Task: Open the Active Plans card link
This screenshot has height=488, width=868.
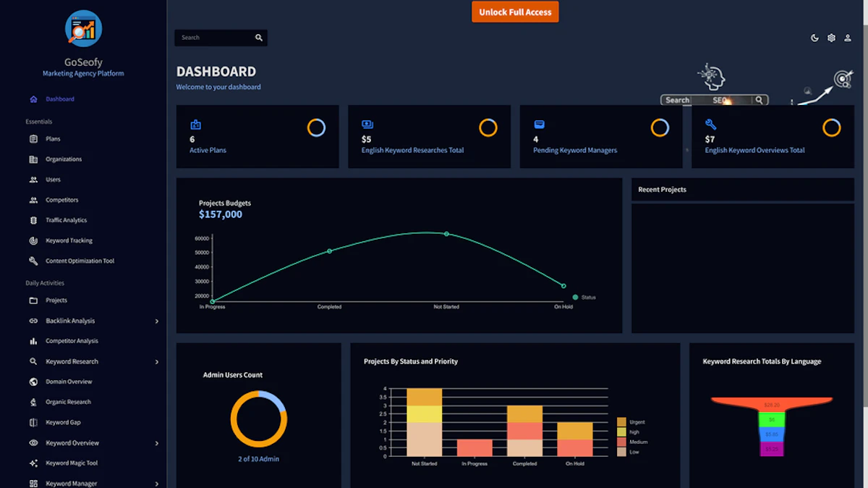Action: point(208,151)
